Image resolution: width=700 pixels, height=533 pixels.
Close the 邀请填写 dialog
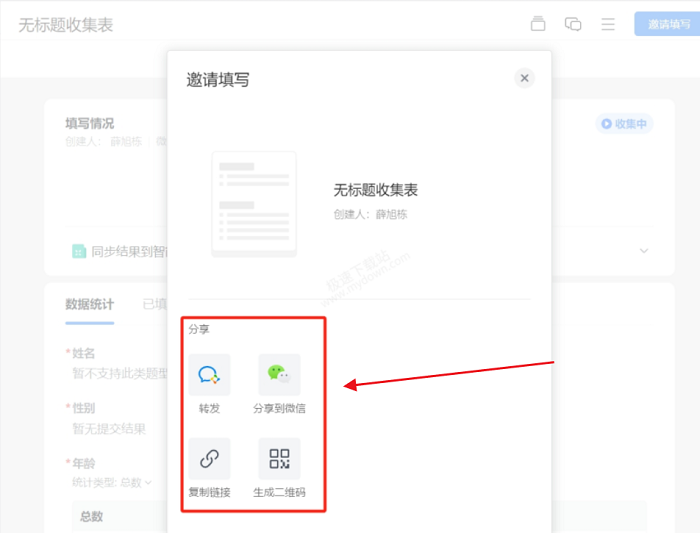click(525, 78)
